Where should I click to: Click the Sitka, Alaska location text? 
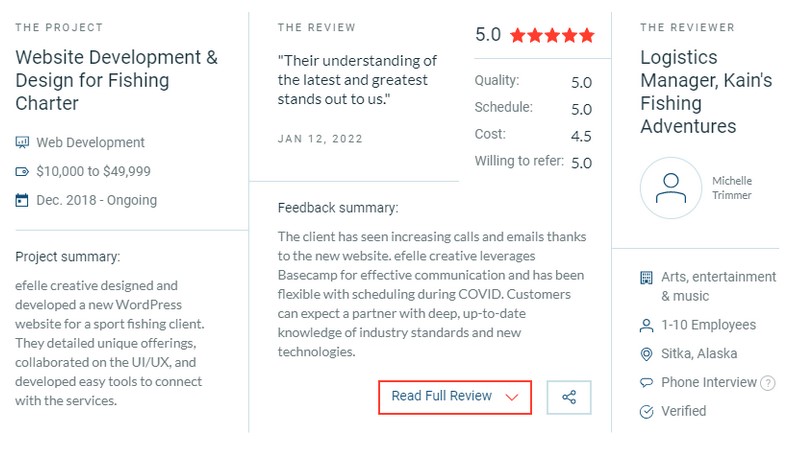[x=699, y=354]
